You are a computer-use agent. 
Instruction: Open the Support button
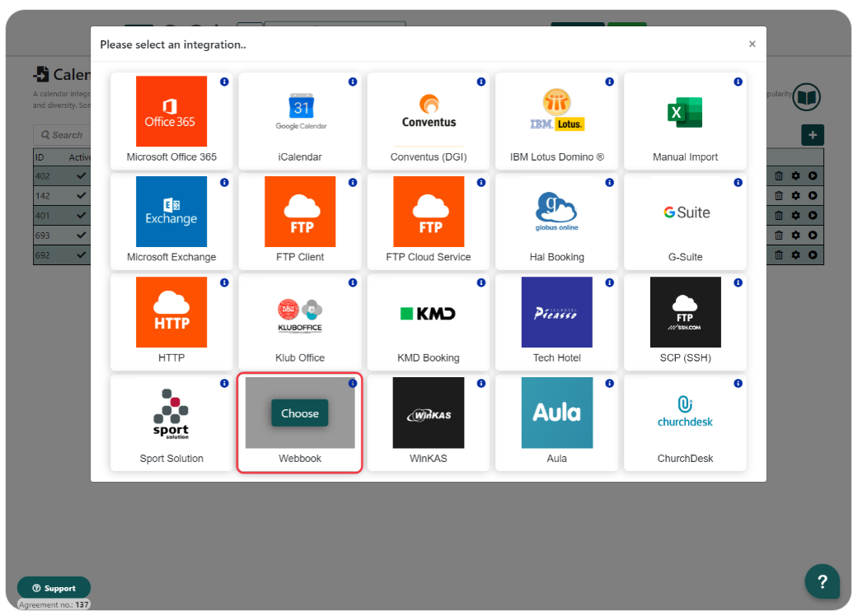coord(54,588)
